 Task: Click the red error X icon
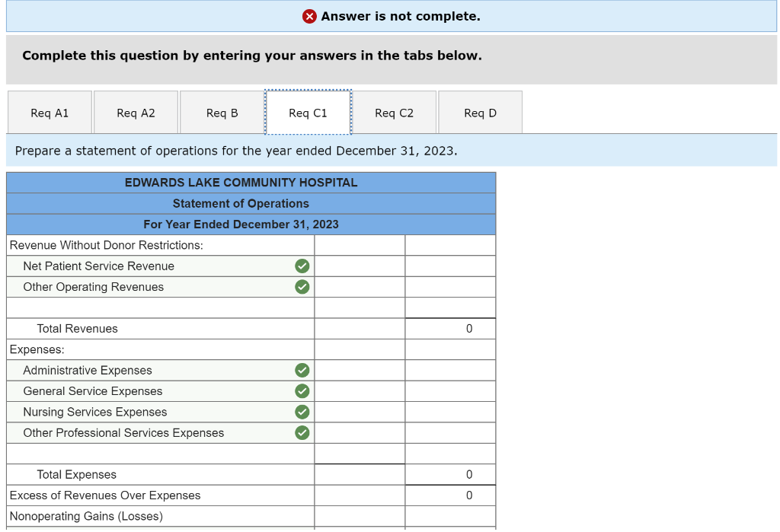pyautogui.click(x=309, y=17)
